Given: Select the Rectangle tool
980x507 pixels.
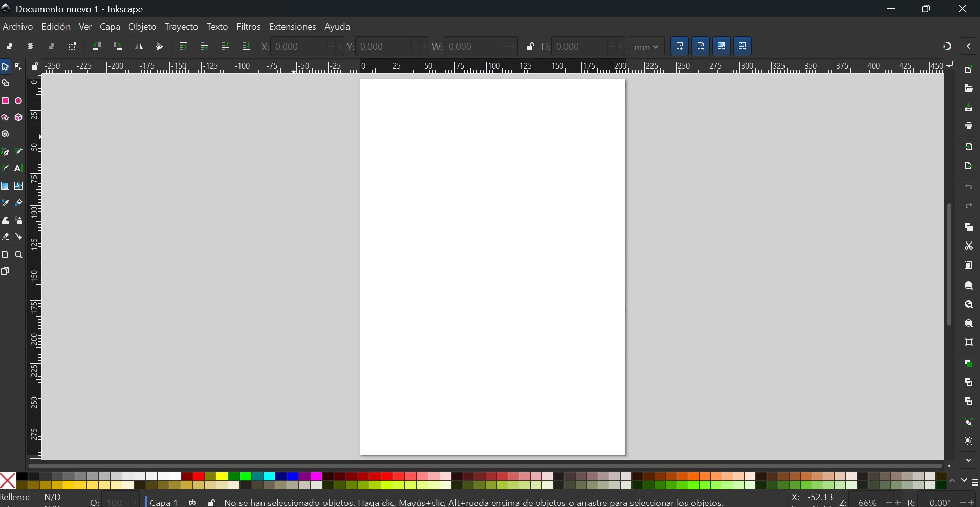Looking at the screenshot, I should click(6, 101).
